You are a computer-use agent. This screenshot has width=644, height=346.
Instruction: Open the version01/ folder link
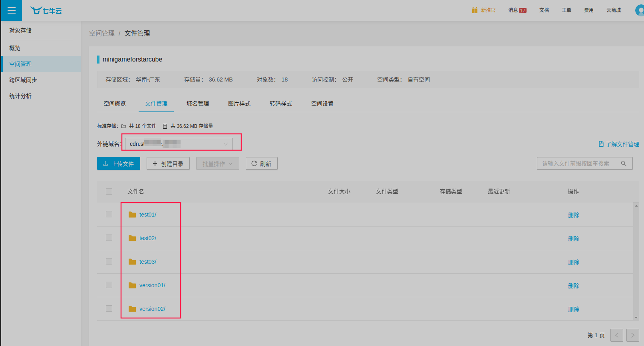pos(152,285)
